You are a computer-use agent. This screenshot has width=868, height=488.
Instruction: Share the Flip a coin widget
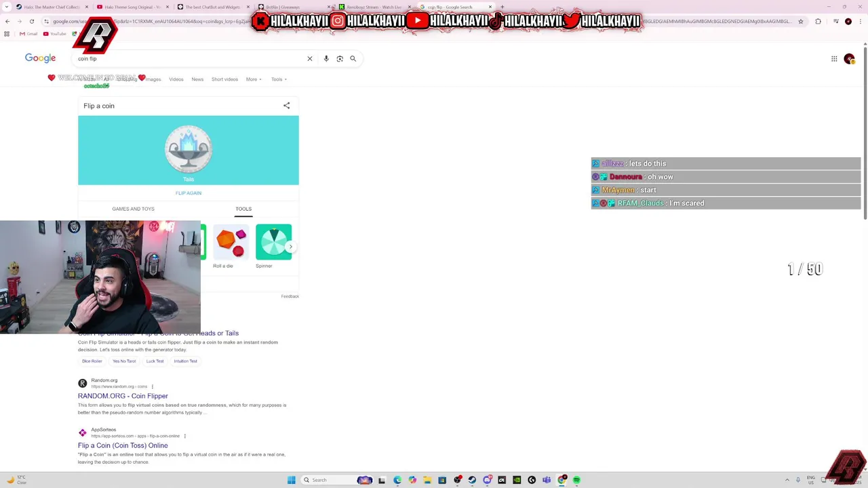click(x=286, y=106)
